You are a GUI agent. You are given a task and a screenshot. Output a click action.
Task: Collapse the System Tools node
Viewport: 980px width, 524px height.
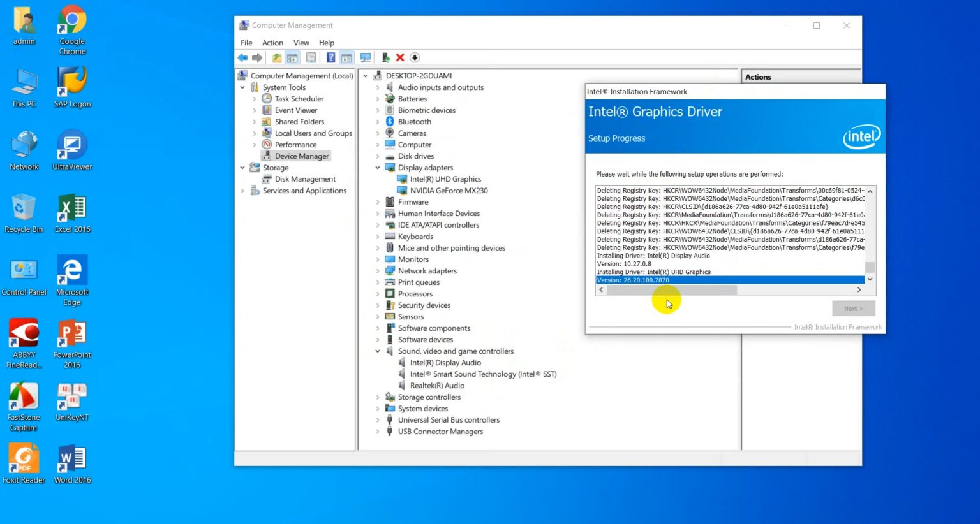point(242,87)
